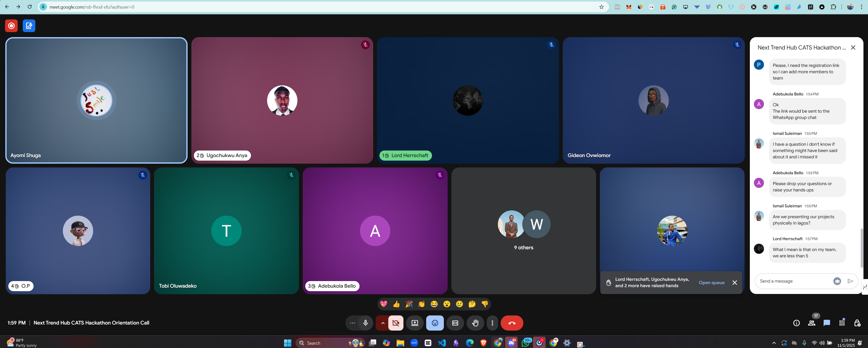Image resolution: width=868 pixels, height=348 pixels.
Task: Open audio settings three-dot menu beside microphone
Action: point(352,323)
